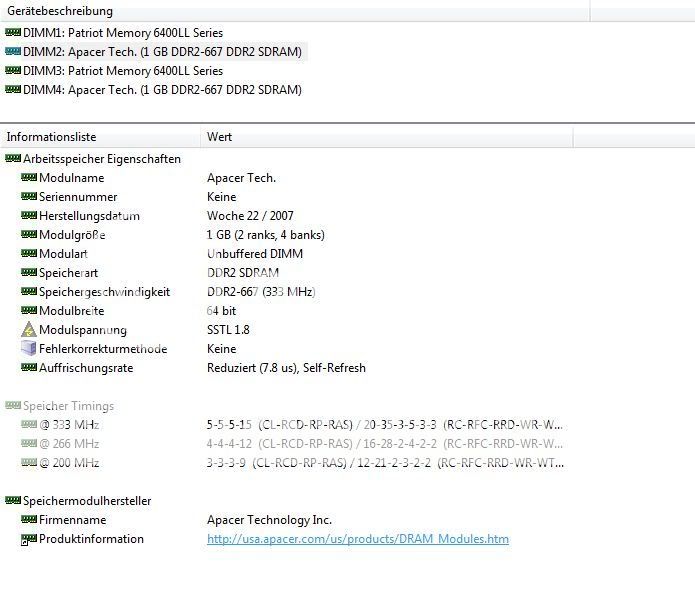Screen dimensions: 695x608
Task: Click the memory icon beside DIMM1 Patriot Memory
Action: click(13, 32)
